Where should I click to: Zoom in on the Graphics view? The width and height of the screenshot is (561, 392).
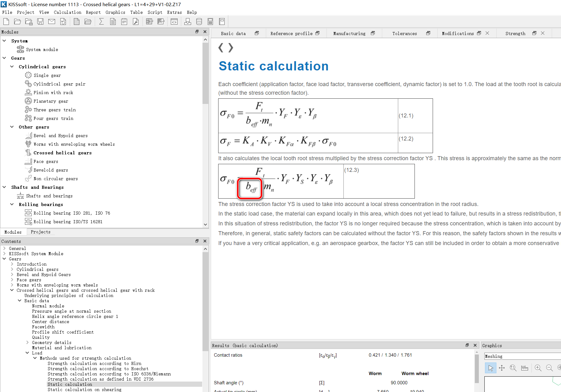coord(538,368)
